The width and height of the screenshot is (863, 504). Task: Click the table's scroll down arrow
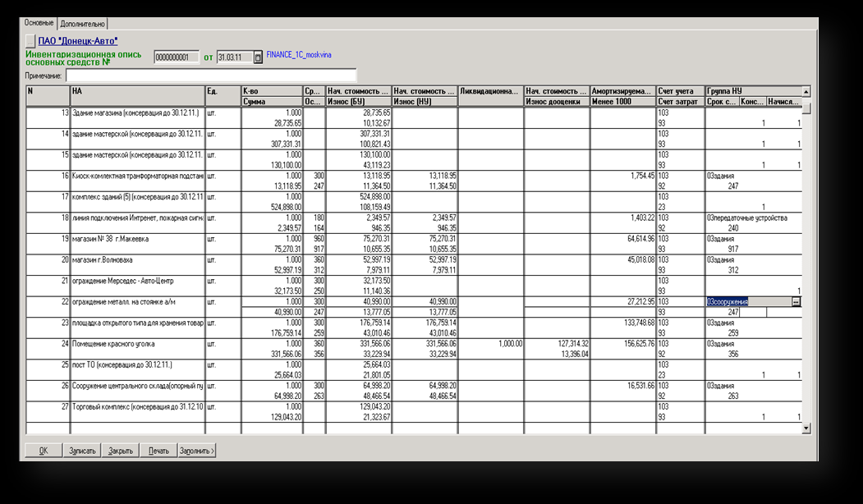pos(806,428)
